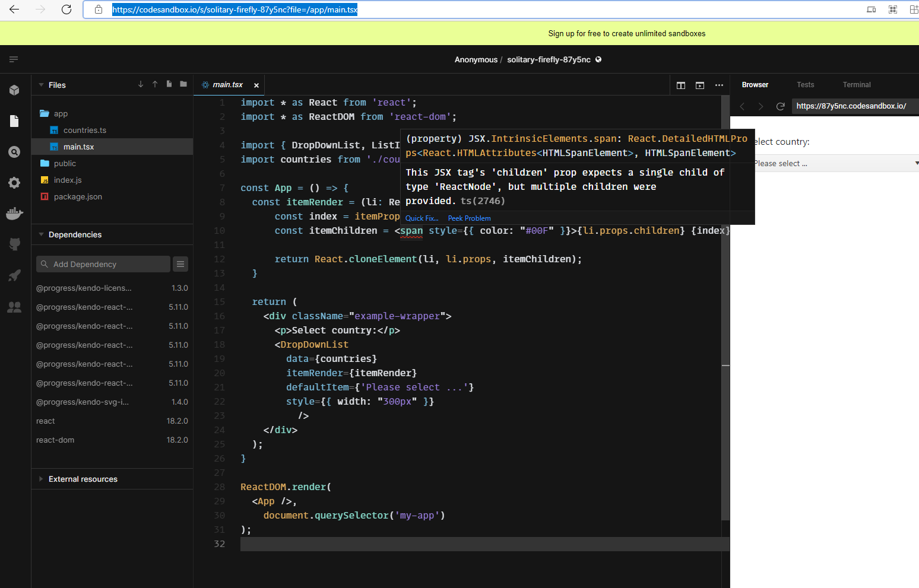The width and height of the screenshot is (919, 588).
Task: Click the split editor layout icon
Action: point(681,85)
